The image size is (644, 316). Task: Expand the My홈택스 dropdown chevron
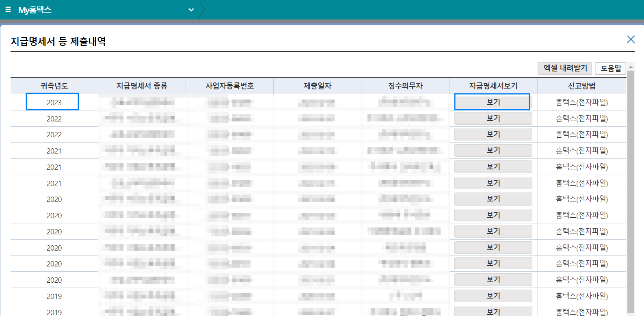pyautogui.click(x=191, y=10)
